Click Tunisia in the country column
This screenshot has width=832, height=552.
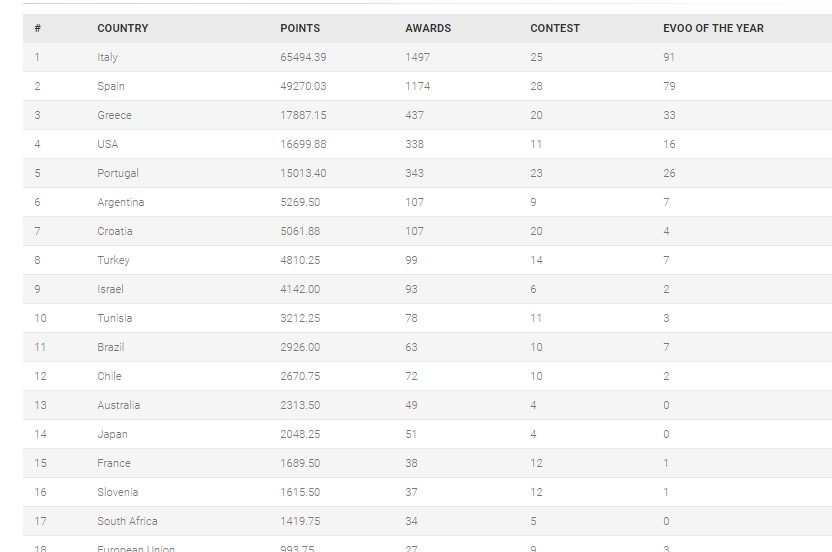pyautogui.click(x=114, y=318)
